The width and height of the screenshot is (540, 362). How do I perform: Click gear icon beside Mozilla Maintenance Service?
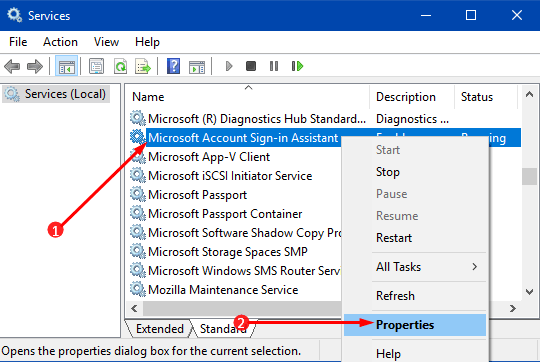click(138, 289)
